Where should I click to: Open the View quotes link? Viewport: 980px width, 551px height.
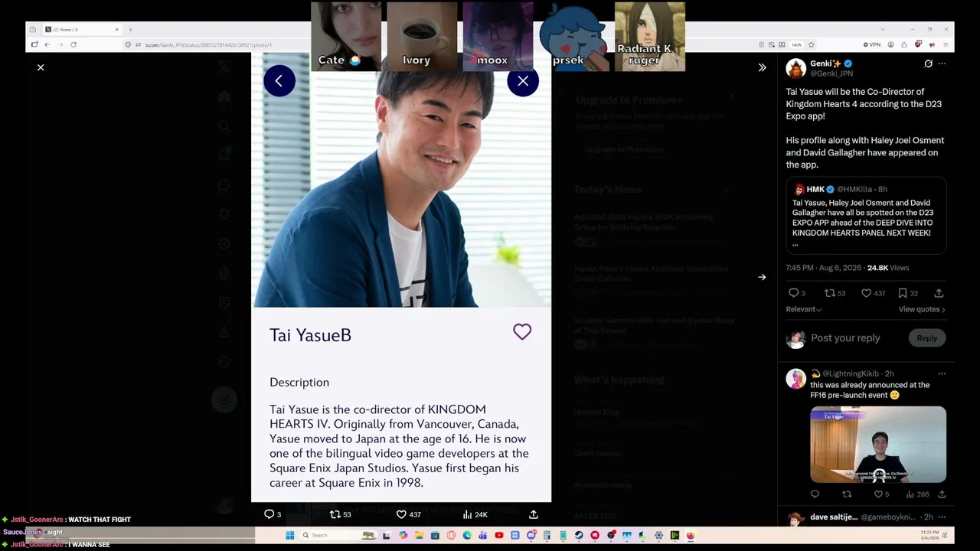(922, 309)
